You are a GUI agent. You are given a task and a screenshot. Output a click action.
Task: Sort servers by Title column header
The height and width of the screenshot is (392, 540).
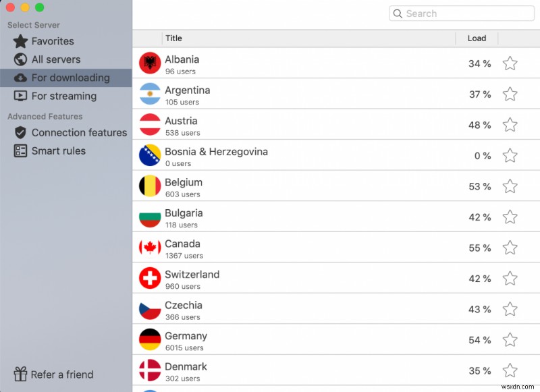(x=173, y=38)
